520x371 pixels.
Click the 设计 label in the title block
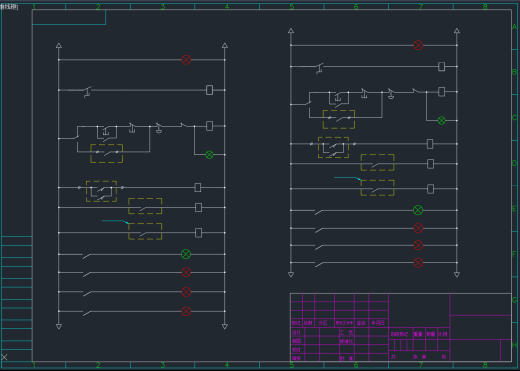(297, 332)
